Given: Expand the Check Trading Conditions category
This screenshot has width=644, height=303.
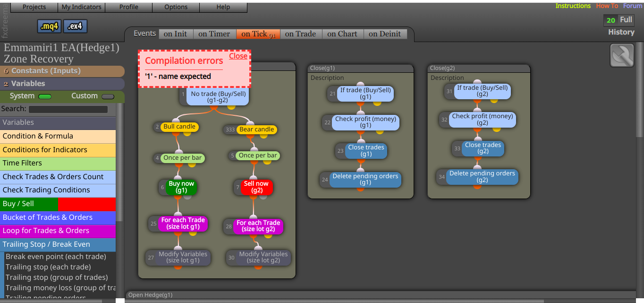Looking at the screenshot, I should tap(58, 190).
